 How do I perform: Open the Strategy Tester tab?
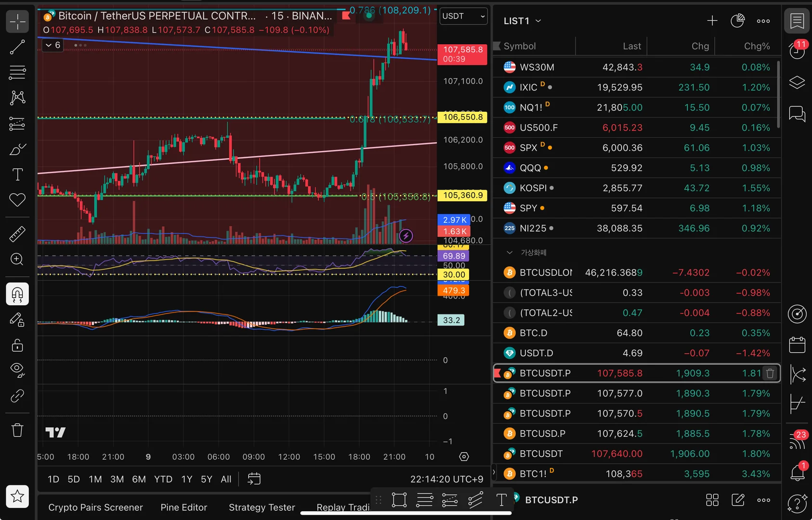pyautogui.click(x=262, y=507)
